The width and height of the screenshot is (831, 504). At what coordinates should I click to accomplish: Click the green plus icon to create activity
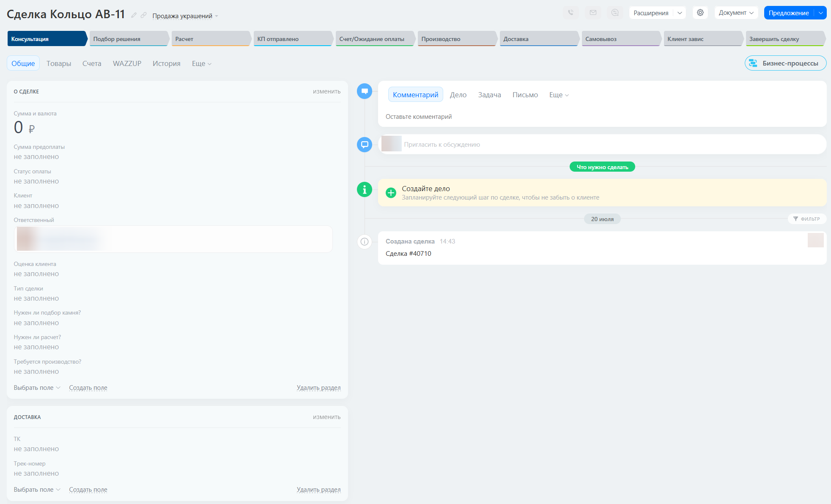coord(391,193)
